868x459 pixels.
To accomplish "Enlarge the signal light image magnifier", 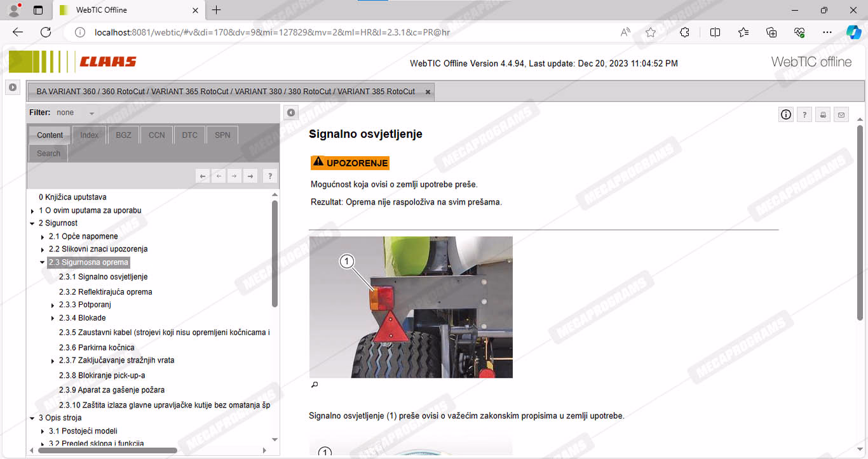I will [314, 385].
